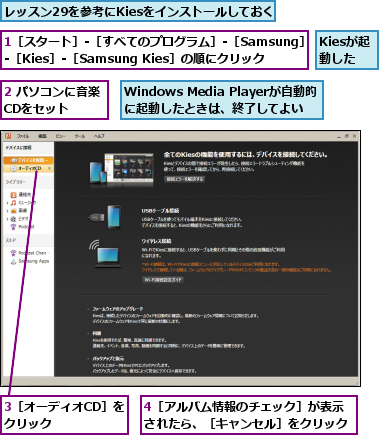
Task: Click the photos folder icon
Action: (x=13, y=211)
